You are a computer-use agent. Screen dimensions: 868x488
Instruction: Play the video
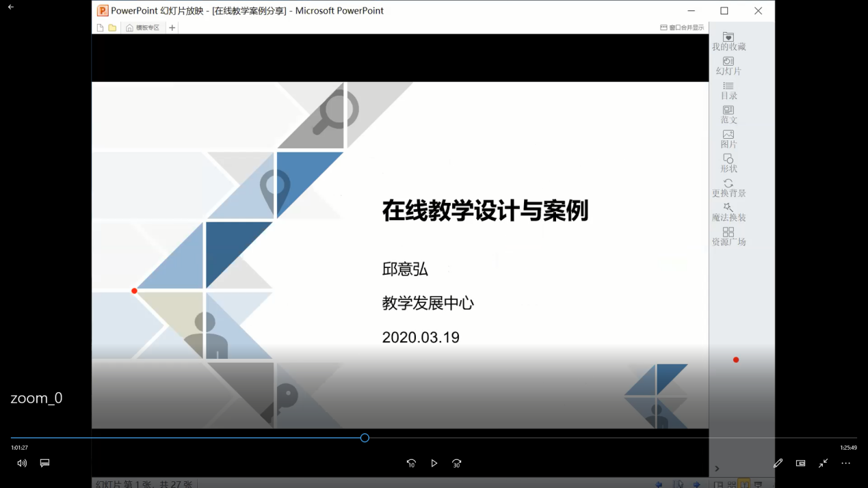434,463
